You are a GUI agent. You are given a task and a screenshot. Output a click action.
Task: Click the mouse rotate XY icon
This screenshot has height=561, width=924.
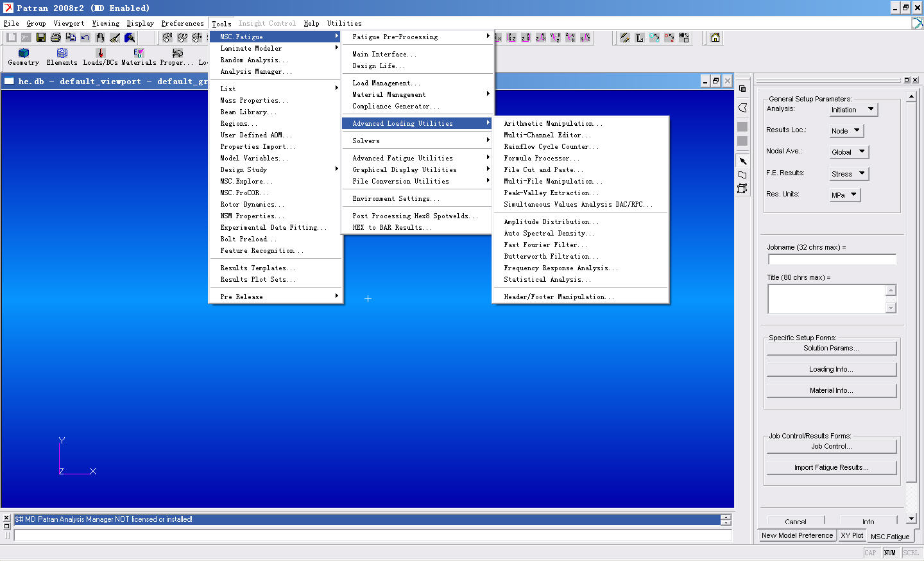pos(167,38)
